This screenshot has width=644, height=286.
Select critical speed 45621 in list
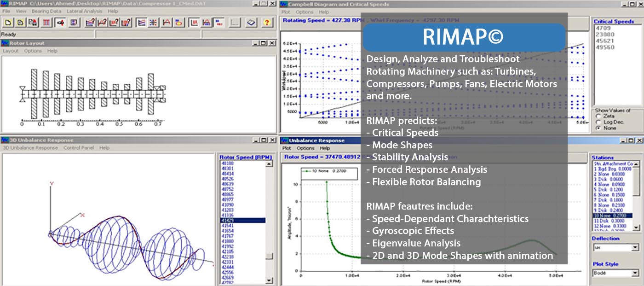pos(605,41)
